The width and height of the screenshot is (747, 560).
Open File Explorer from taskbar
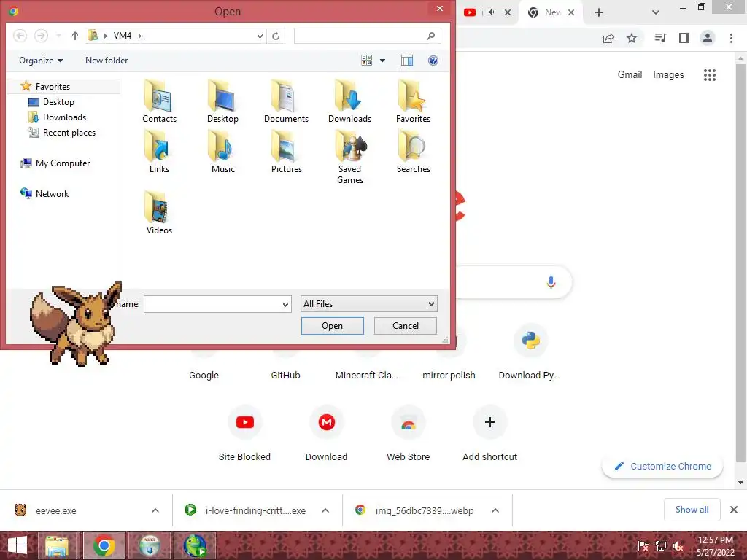point(57,545)
